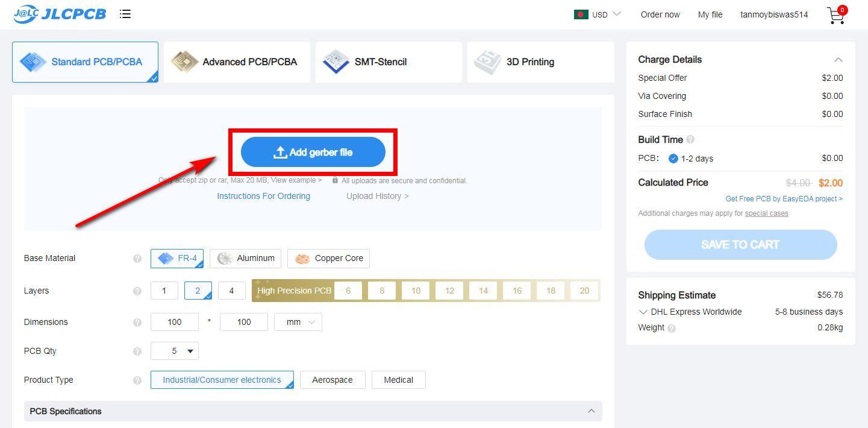Viewport: 868px width, 428px height.
Task: Click SAVE TO CART button
Action: [x=740, y=245]
